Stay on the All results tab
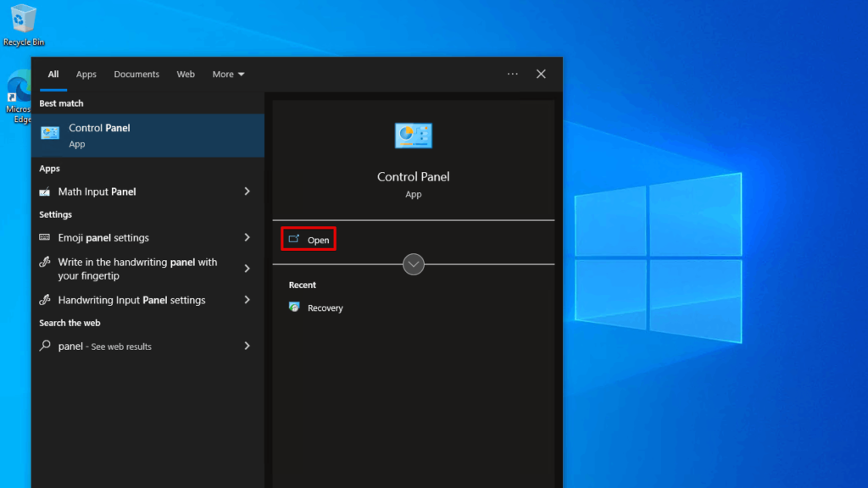The image size is (868, 488). coord(53,74)
